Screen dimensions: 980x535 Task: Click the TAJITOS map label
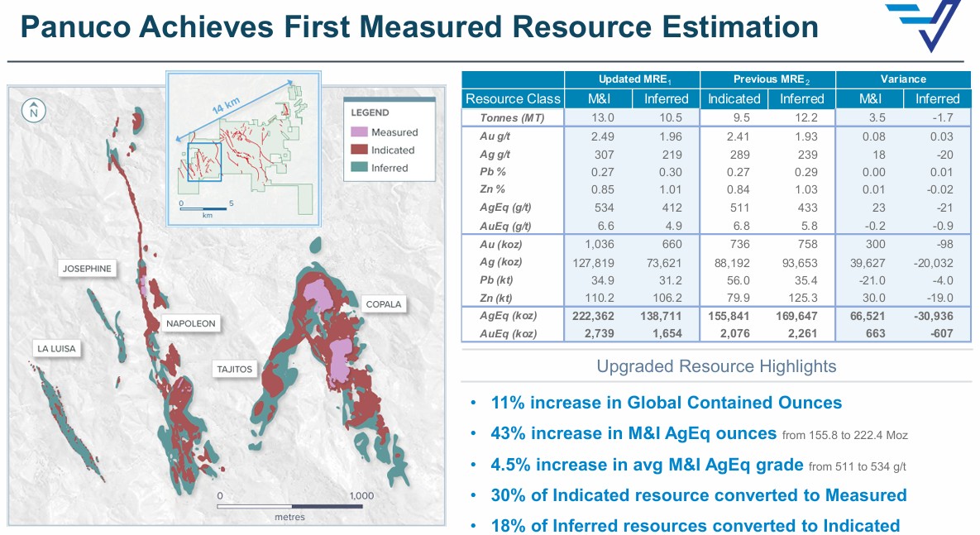click(x=234, y=370)
